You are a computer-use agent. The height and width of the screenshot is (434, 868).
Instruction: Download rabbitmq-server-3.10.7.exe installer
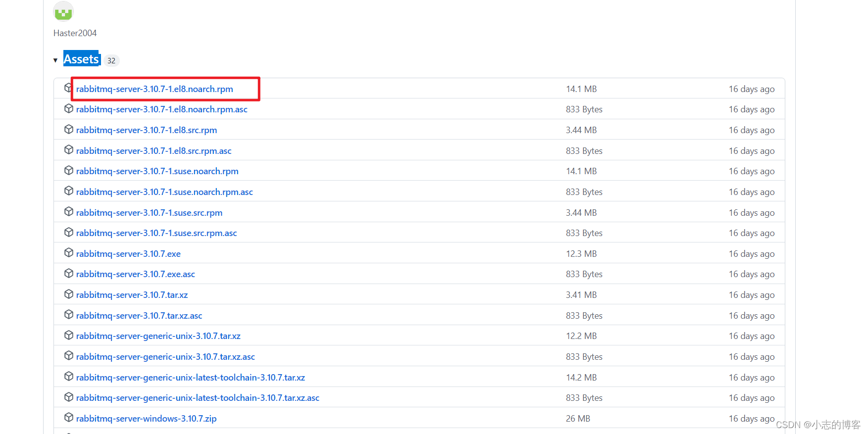(x=128, y=254)
